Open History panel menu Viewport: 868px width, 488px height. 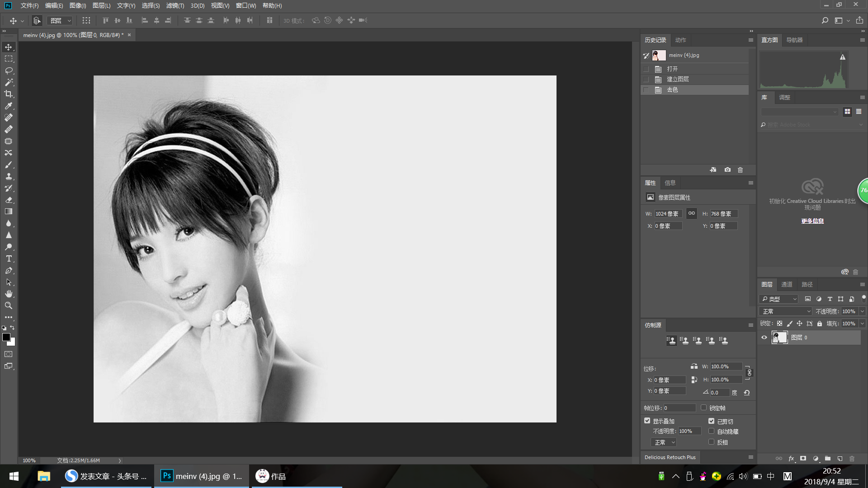751,40
